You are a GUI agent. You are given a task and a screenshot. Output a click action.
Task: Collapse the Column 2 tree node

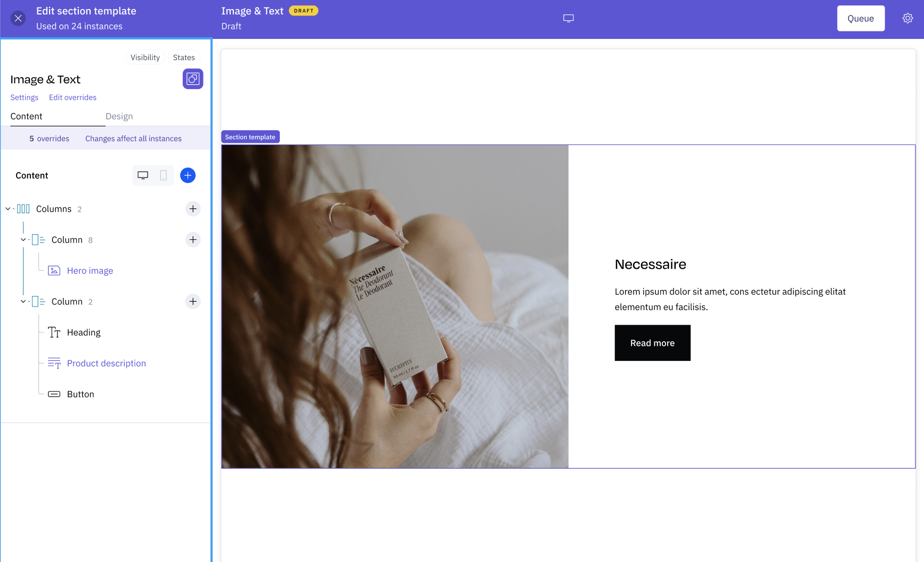click(23, 302)
